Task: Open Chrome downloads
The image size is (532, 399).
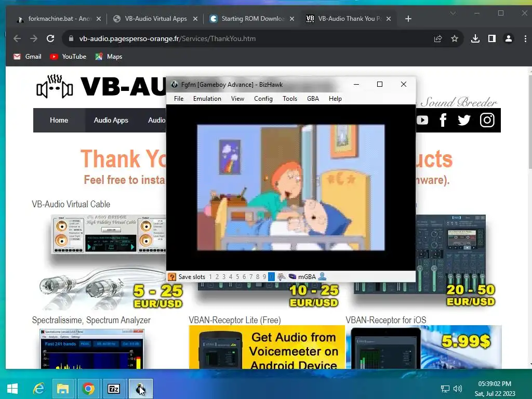Action: [x=475, y=38]
